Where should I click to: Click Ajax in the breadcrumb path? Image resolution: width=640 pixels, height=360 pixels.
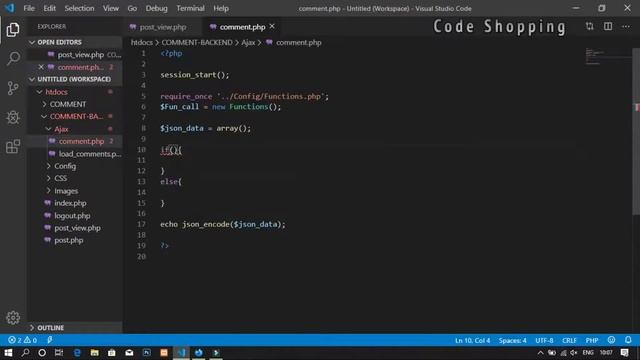(x=248, y=42)
